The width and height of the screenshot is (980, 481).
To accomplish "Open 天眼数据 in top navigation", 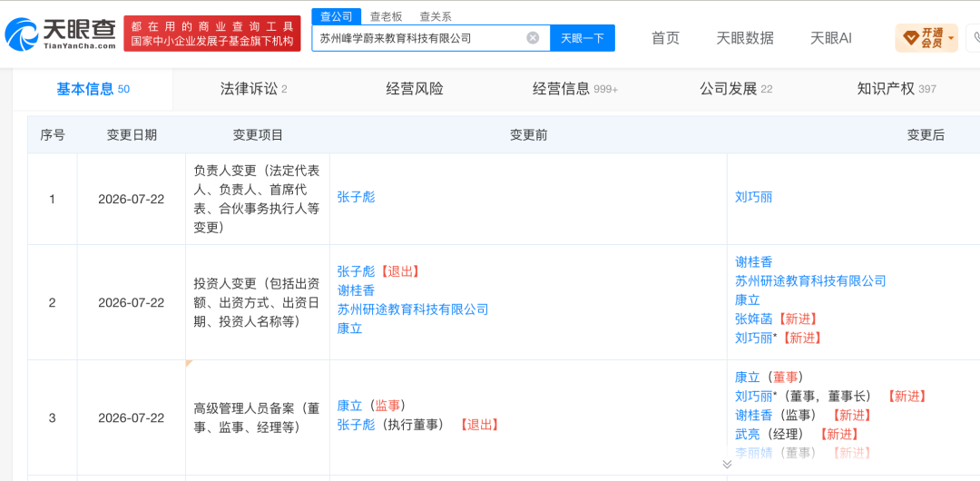I will click(x=745, y=38).
